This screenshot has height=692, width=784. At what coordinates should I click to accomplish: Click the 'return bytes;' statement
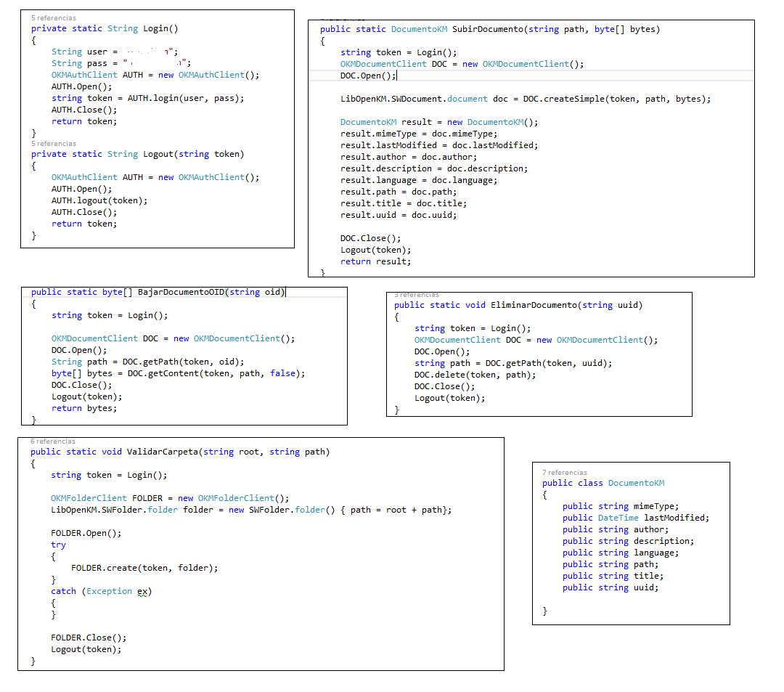pyautogui.click(x=83, y=408)
